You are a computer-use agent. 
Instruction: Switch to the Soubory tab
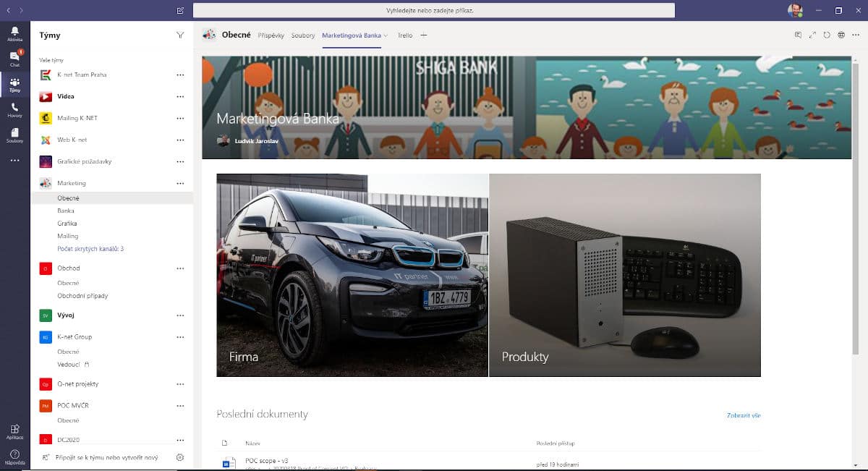(x=303, y=35)
